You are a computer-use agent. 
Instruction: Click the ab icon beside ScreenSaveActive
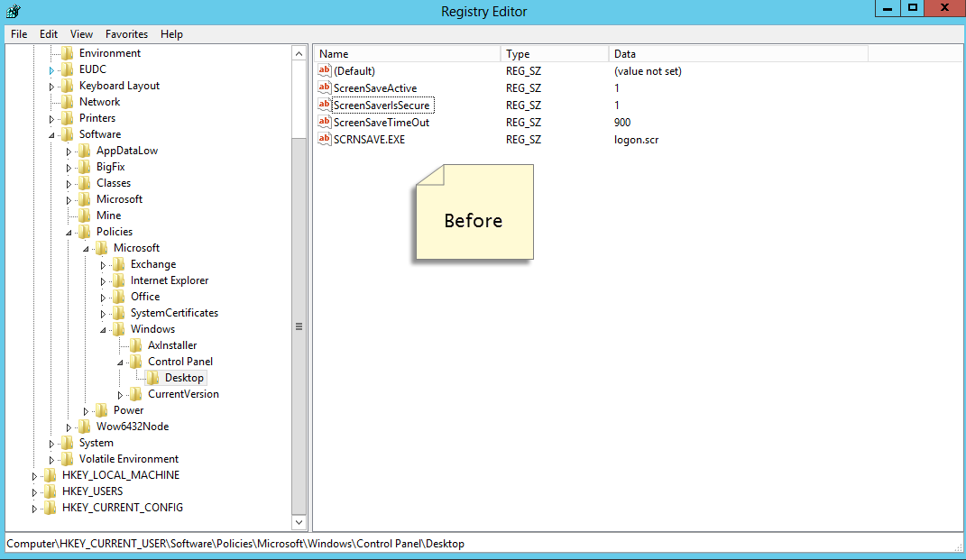click(325, 87)
